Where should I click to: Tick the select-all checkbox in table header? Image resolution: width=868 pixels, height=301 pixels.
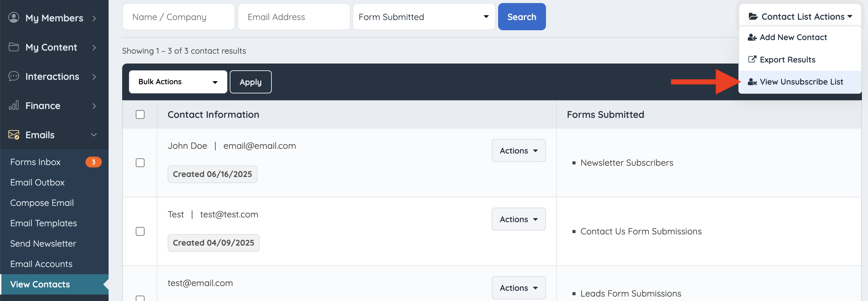coord(140,114)
